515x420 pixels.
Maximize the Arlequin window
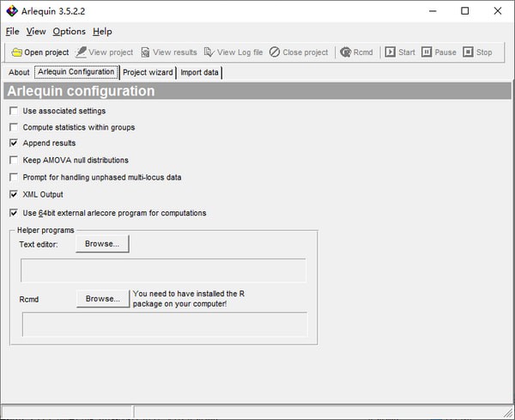464,11
